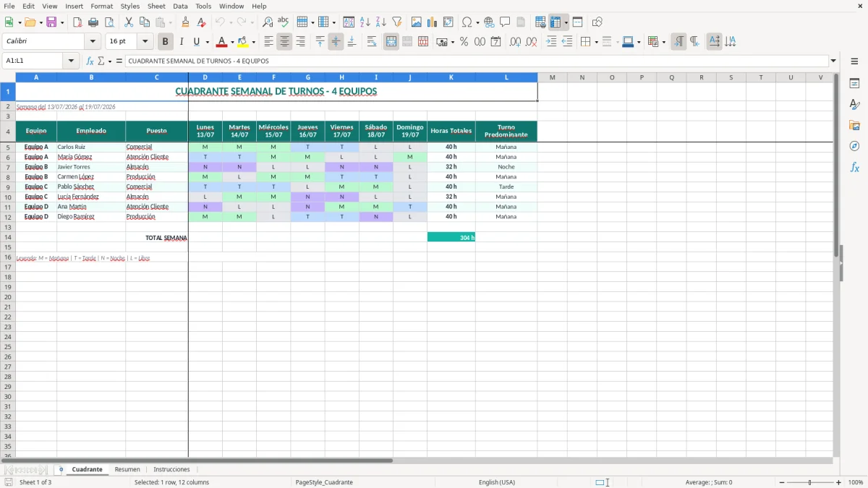Screen dimensions: 868x488
Task: Open Find and Replace icon
Action: (268, 22)
